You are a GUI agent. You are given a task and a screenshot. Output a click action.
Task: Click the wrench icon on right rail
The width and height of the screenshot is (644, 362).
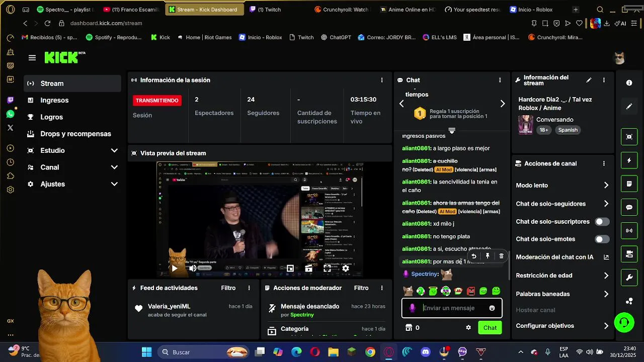(x=629, y=278)
